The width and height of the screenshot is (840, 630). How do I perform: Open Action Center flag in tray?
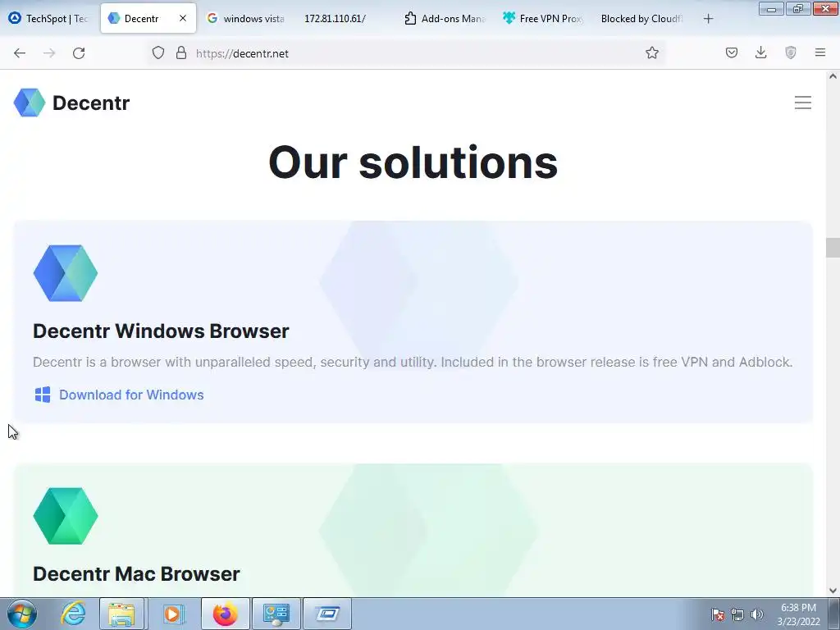(x=718, y=614)
